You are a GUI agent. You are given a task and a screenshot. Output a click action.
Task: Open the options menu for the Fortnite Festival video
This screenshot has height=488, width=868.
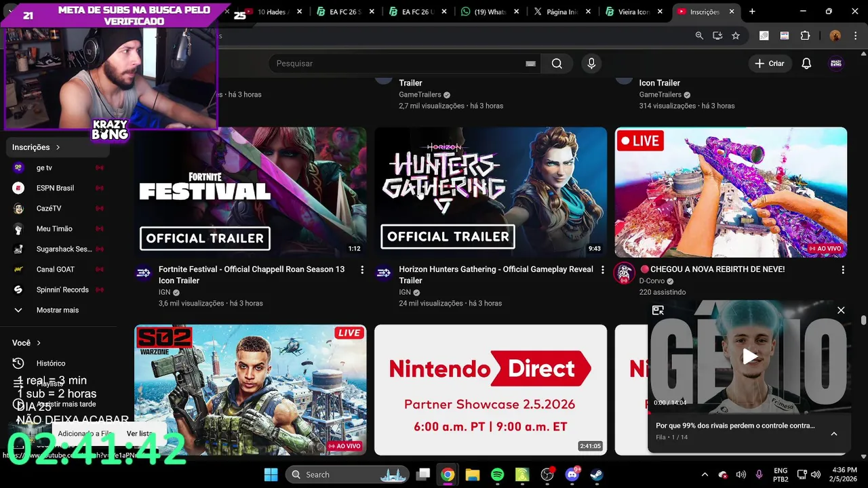tap(362, 270)
